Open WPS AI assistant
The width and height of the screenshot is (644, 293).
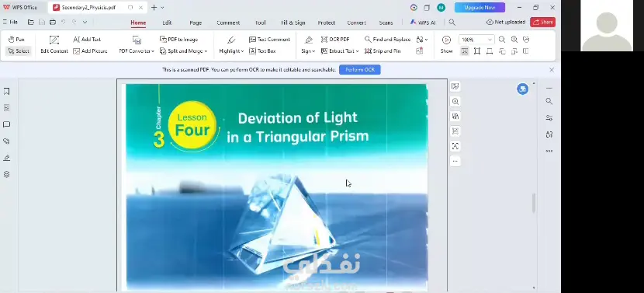click(423, 23)
